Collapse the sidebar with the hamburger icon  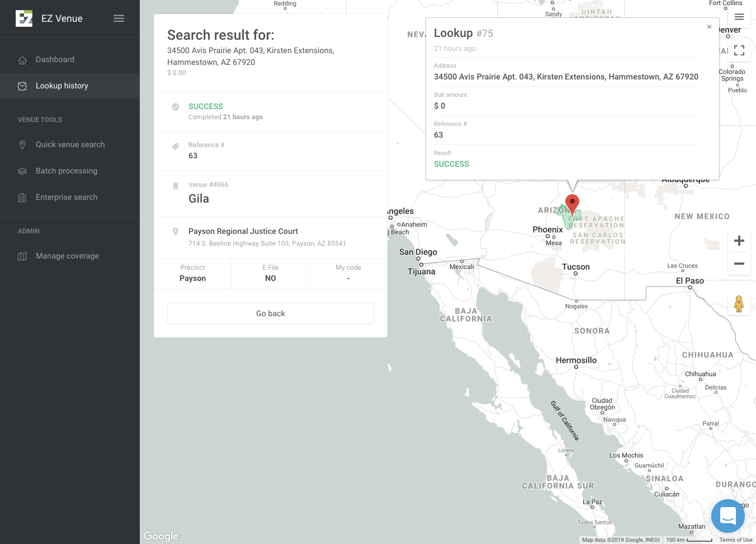[x=119, y=18]
